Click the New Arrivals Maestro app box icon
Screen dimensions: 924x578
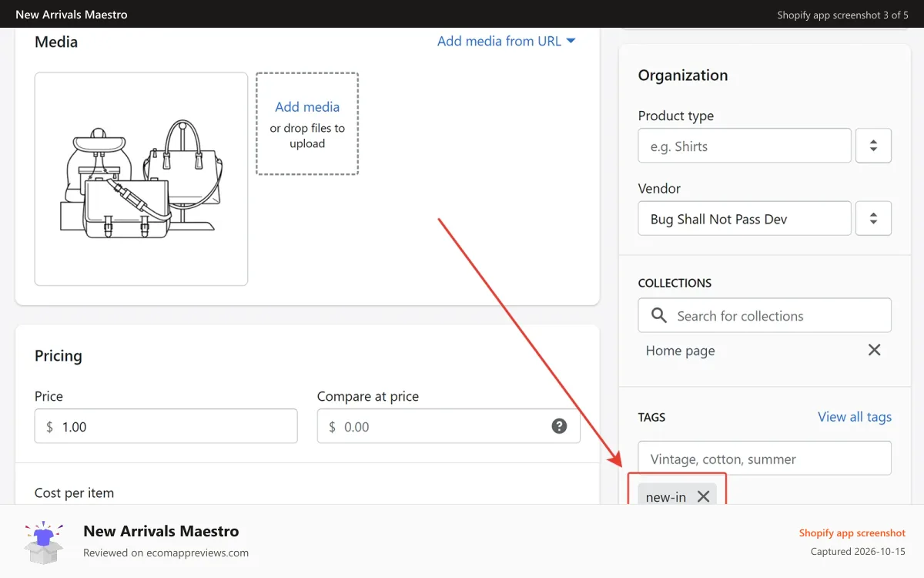pos(44,542)
